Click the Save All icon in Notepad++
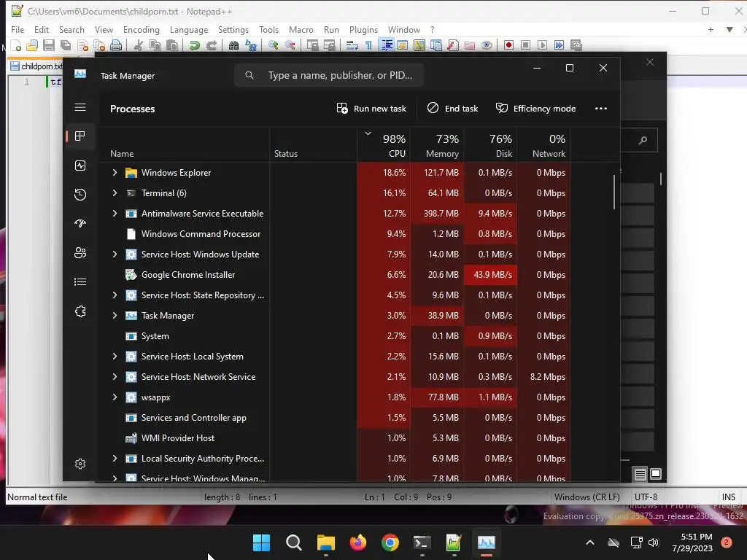The width and height of the screenshot is (747, 560). pos(65,45)
